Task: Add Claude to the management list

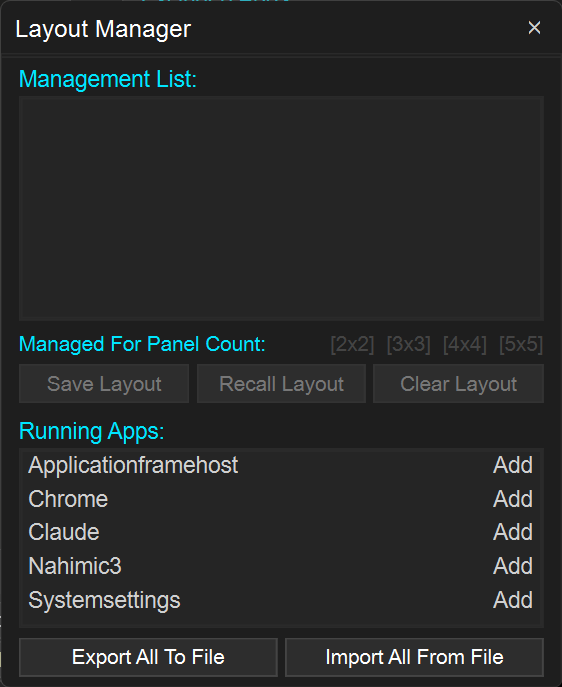Action: (513, 532)
